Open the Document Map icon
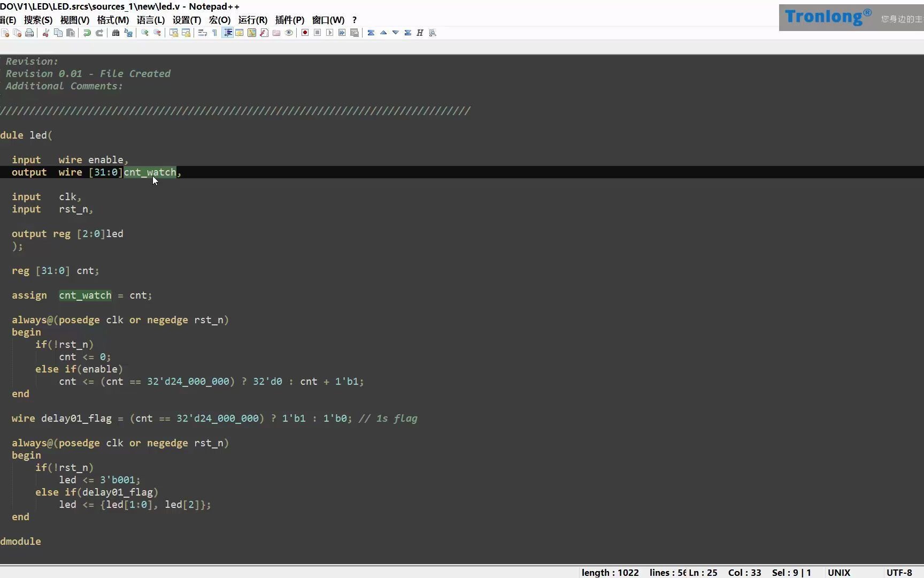The height and width of the screenshot is (578, 924). (252, 33)
